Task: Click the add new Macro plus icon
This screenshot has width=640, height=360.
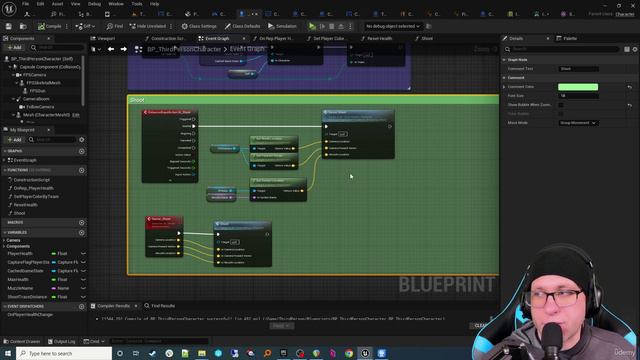Action: coord(82,222)
